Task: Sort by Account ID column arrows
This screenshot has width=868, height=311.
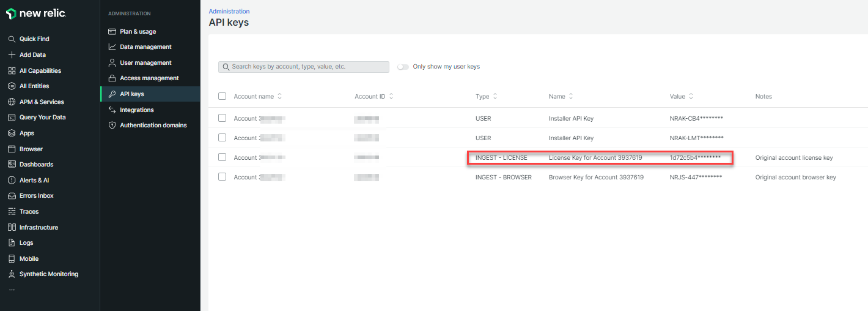Action: (391, 96)
